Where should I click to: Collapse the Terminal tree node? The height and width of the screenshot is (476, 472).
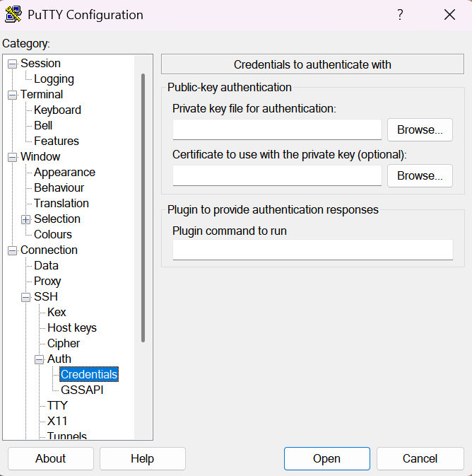tap(13, 95)
